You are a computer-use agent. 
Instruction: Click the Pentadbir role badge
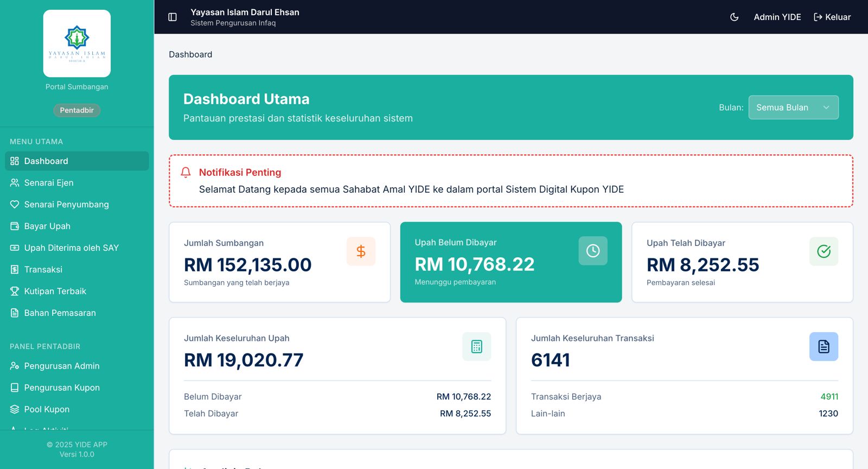tap(77, 110)
